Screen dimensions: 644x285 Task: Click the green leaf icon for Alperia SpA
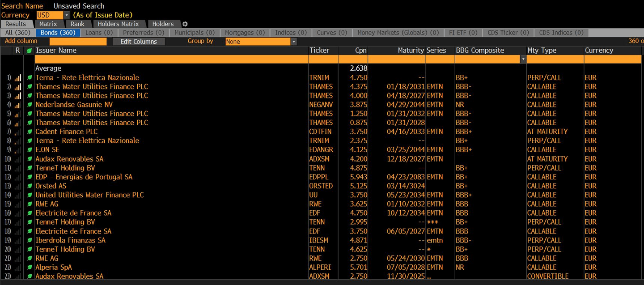(30, 268)
